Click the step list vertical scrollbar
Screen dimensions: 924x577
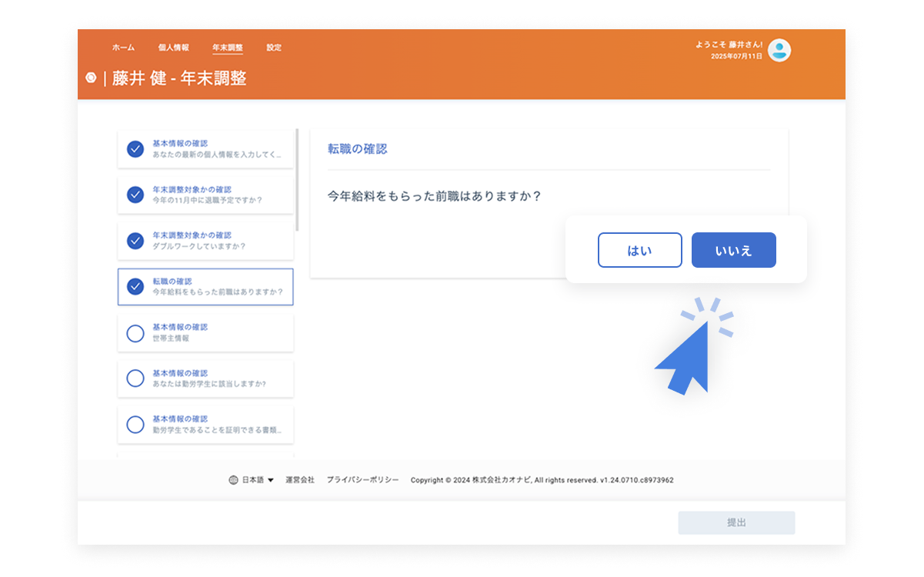coord(298,181)
